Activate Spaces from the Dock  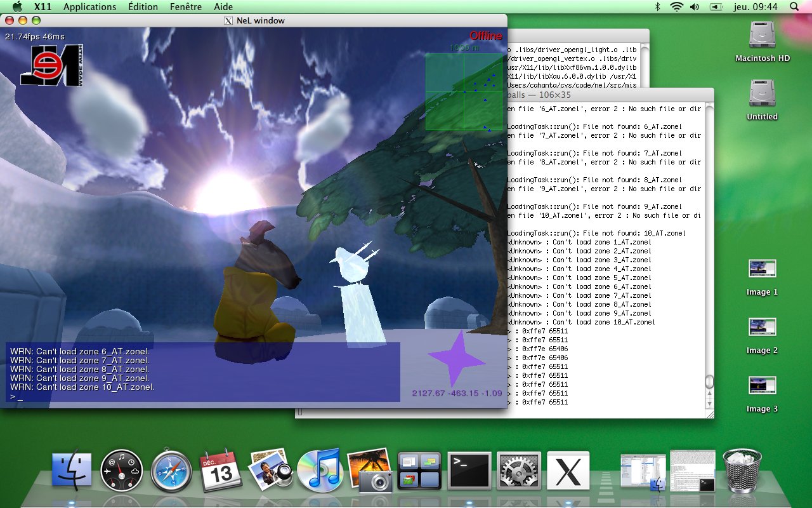tap(419, 471)
